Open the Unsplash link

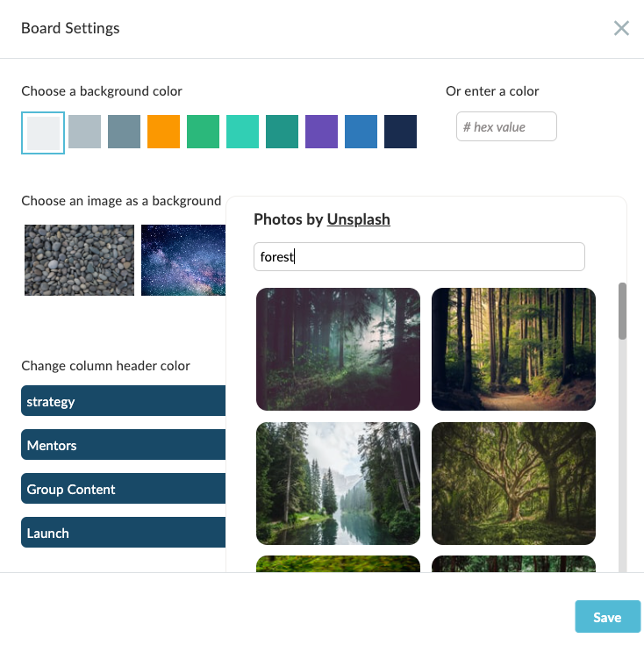(x=358, y=219)
